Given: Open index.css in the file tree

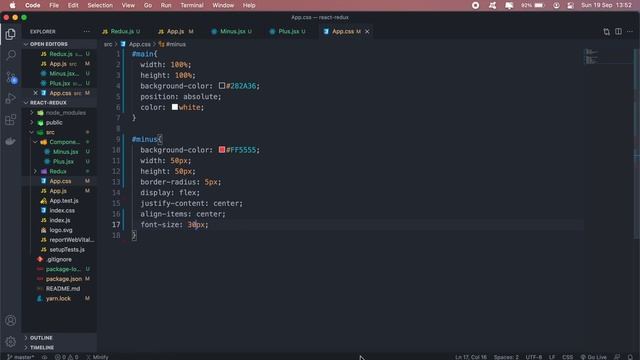Looking at the screenshot, I should point(62,211).
